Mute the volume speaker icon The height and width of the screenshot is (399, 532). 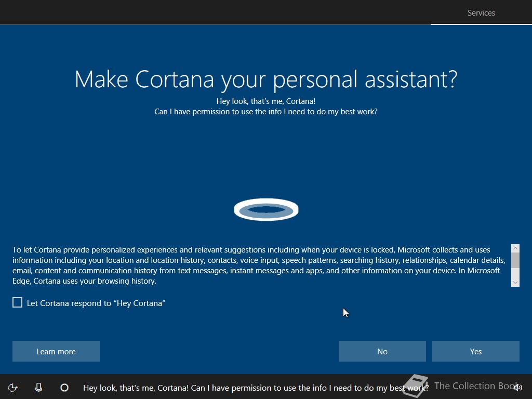[x=518, y=387]
